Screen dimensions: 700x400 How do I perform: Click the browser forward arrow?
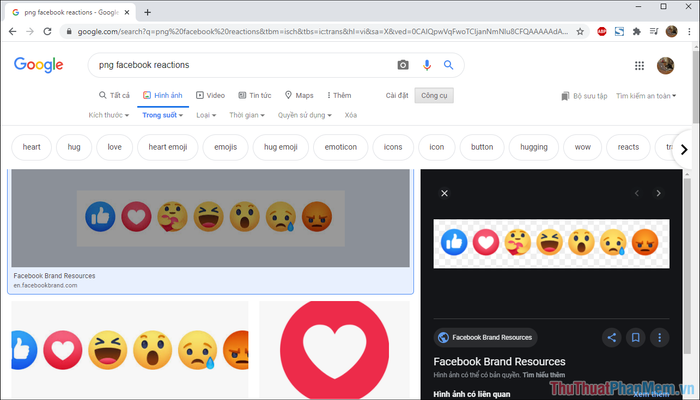pos(30,31)
